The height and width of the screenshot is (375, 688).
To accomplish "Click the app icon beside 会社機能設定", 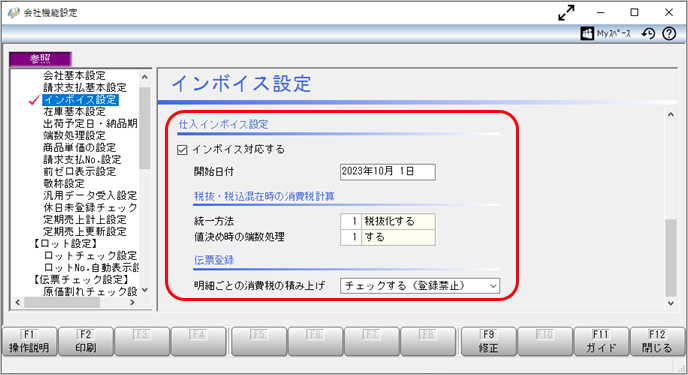I will (14, 13).
